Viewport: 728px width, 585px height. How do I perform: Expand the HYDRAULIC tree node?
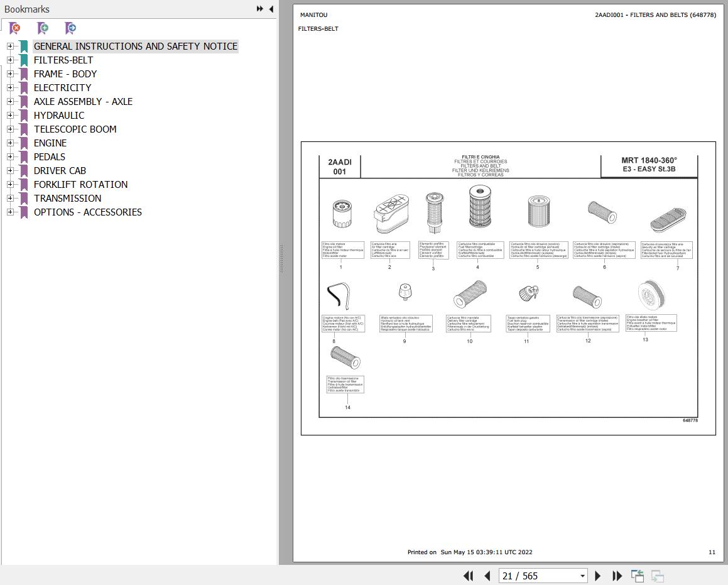coord(10,115)
